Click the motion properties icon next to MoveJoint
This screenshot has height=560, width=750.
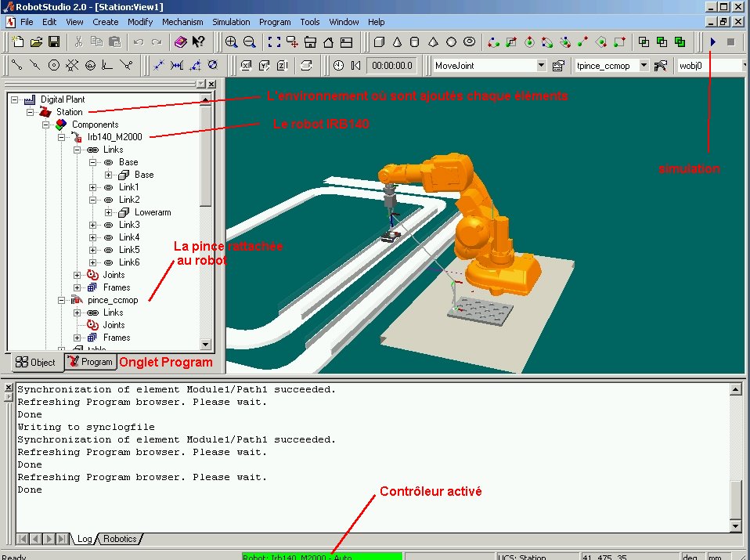(558, 66)
